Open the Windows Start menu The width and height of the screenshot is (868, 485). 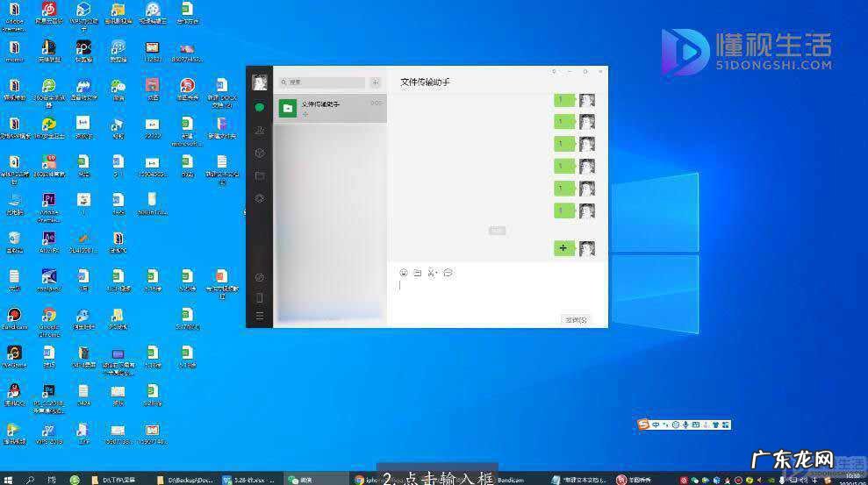9,480
